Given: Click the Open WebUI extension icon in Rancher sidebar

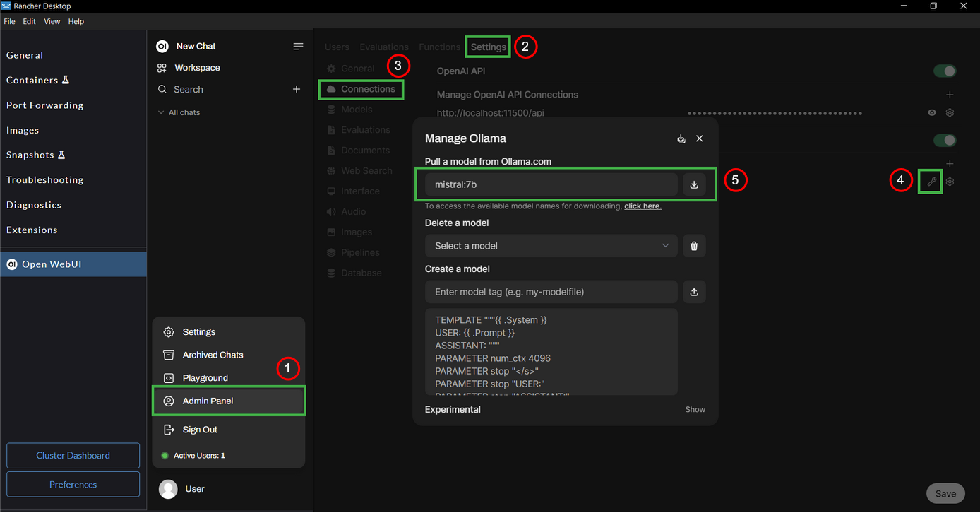Looking at the screenshot, I should [11, 264].
